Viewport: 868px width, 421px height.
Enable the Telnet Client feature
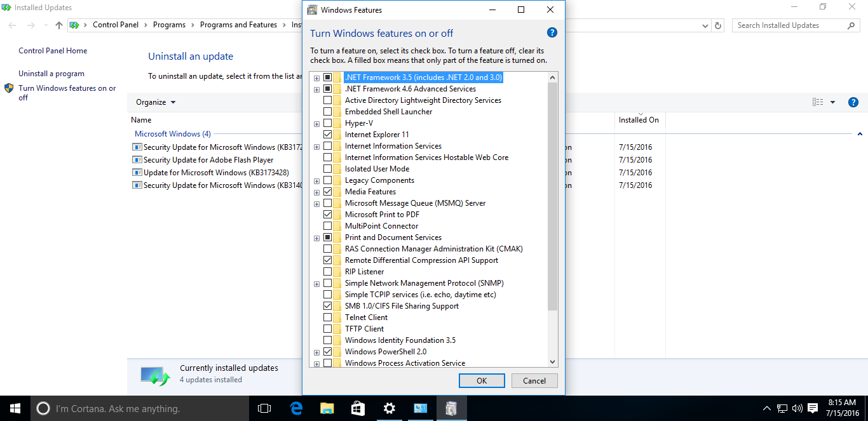click(x=329, y=317)
